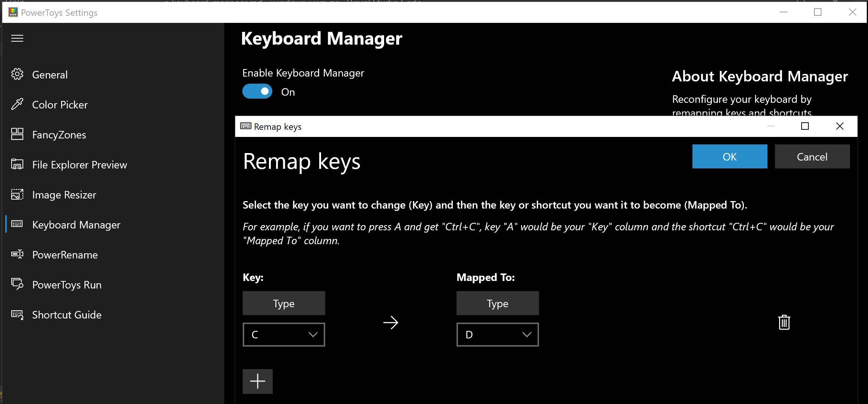This screenshot has width=868, height=404.
Task: Add a new key remapping row
Action: [x=257, y=381]
